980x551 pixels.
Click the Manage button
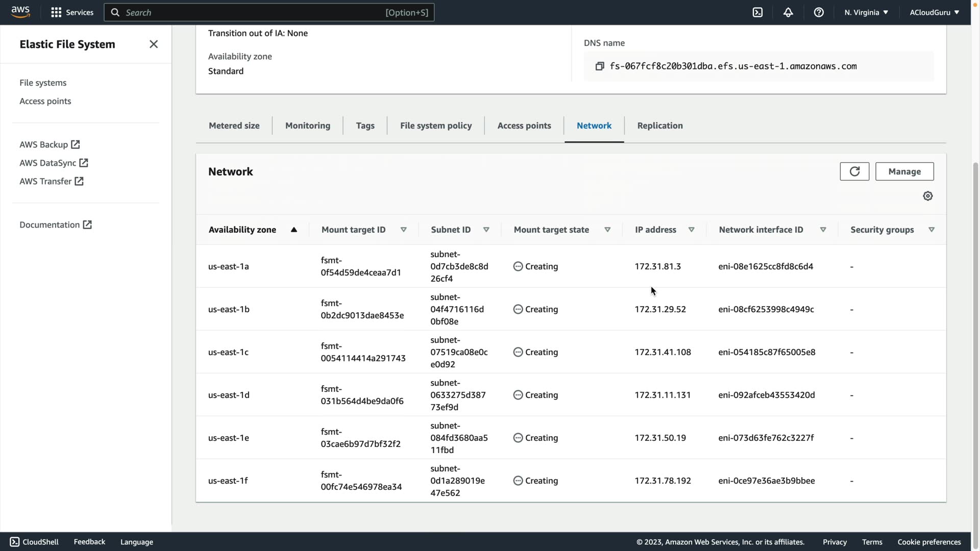pyautogui.click(x=904, y=171)
